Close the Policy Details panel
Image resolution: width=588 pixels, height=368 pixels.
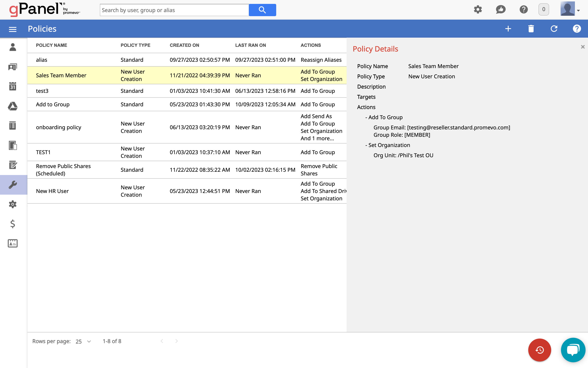coord(582,47)
